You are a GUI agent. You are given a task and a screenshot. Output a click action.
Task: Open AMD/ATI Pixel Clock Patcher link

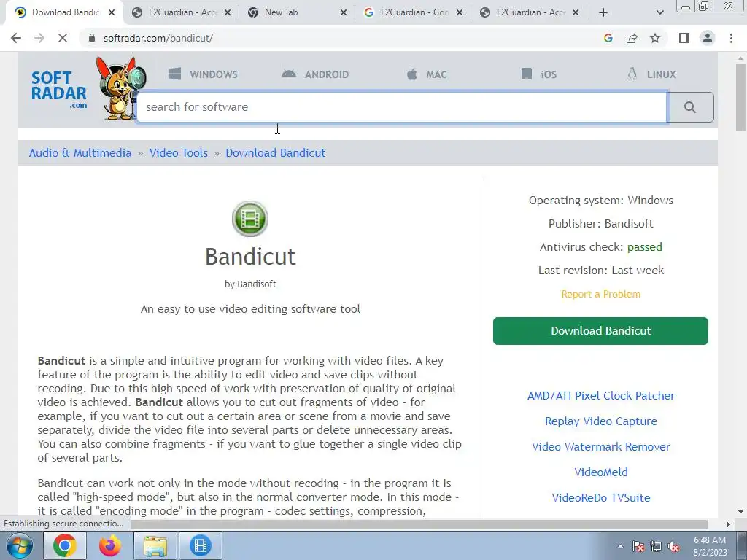[601, 396]
